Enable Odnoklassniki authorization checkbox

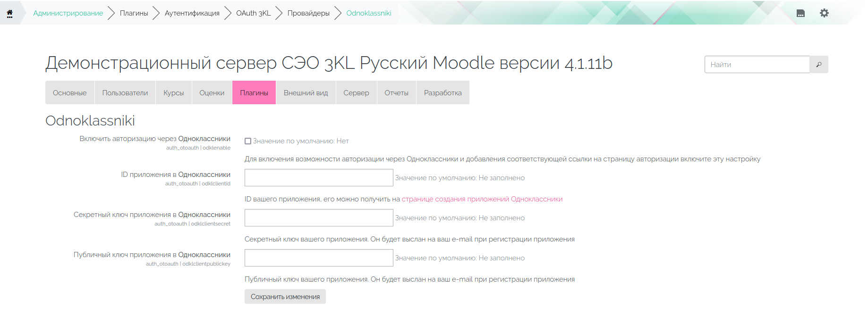tap(248, 141)
